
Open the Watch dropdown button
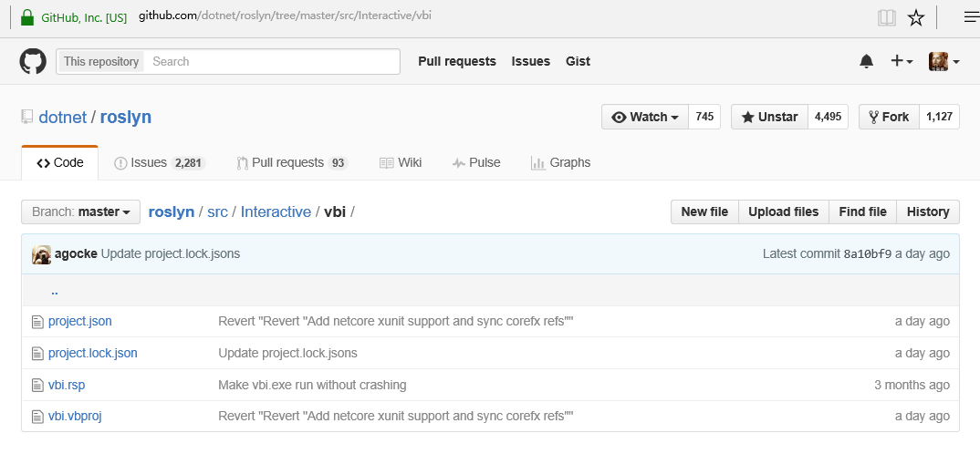[x=645, y=118]
